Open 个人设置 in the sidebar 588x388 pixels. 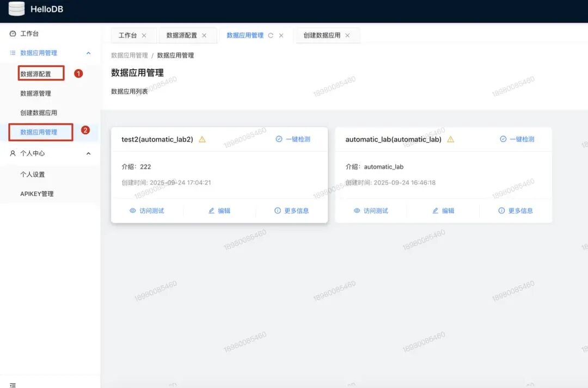pos(32,174)
